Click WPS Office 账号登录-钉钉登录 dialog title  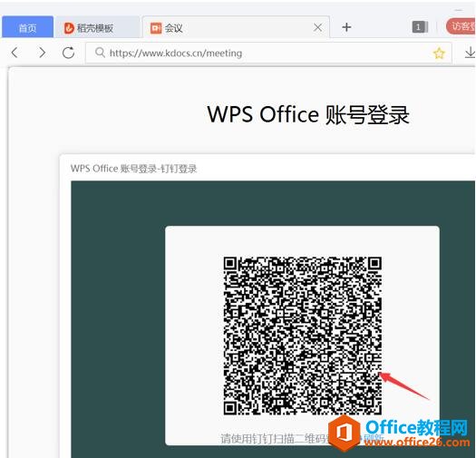pos(133,169)
